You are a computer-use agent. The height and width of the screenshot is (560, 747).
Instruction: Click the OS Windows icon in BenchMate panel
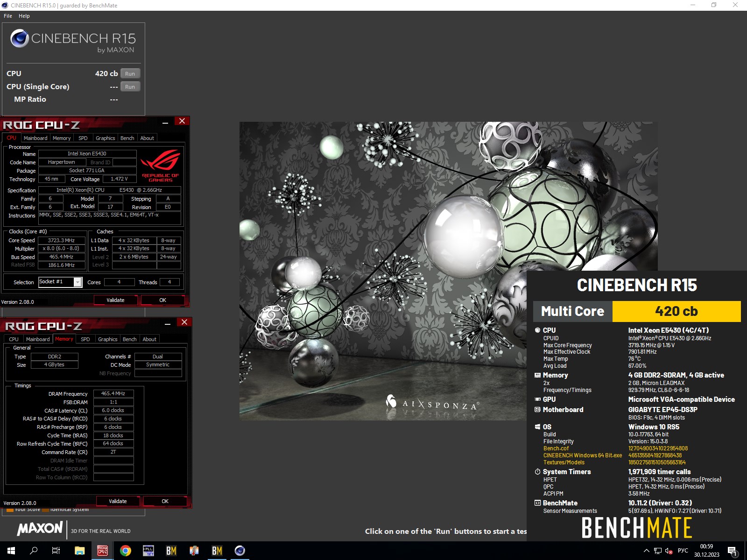[x=537, y=427]
